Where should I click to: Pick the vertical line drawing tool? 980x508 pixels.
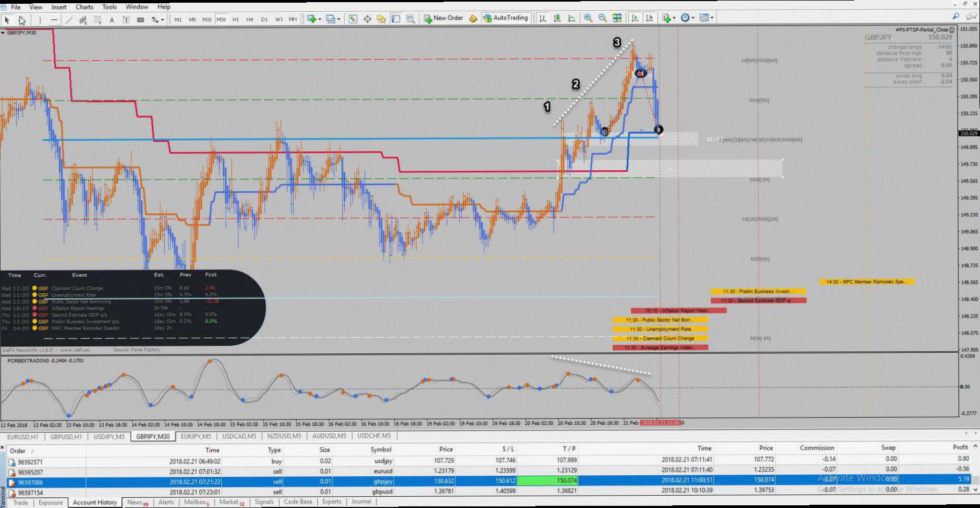(x=40, y=20)
